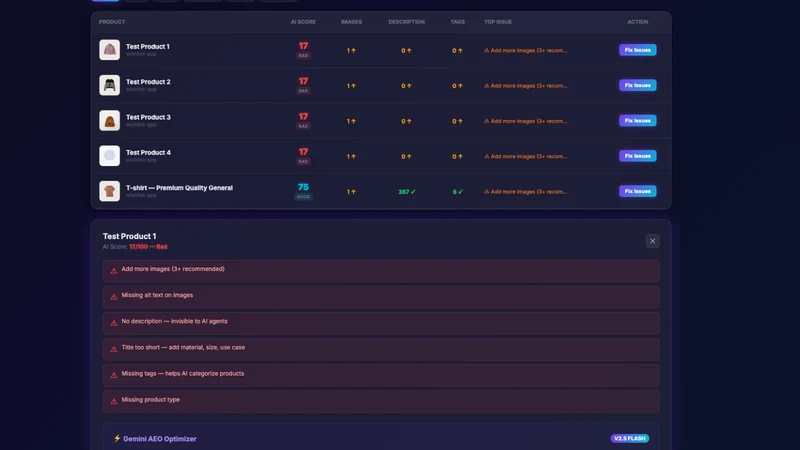This screenshot has width=800, height=450.
Task: Click the V2.5 FLASH badge
Action: [x=630, y=438]
